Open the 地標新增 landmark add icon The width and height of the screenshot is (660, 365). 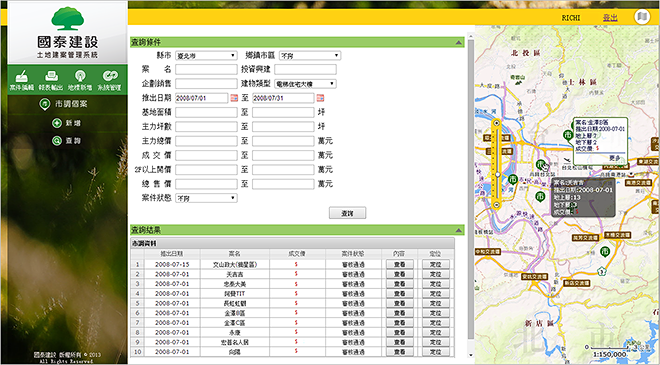click(80, 80)
